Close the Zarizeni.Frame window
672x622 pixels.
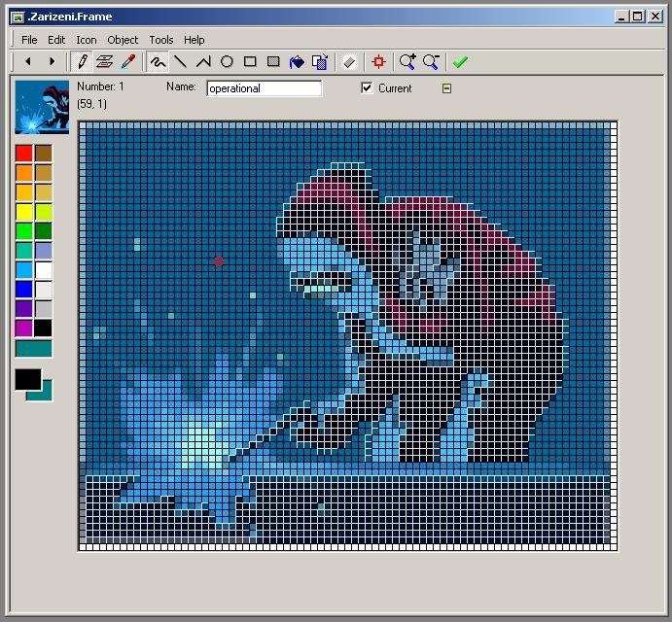(x=654, y=17)
